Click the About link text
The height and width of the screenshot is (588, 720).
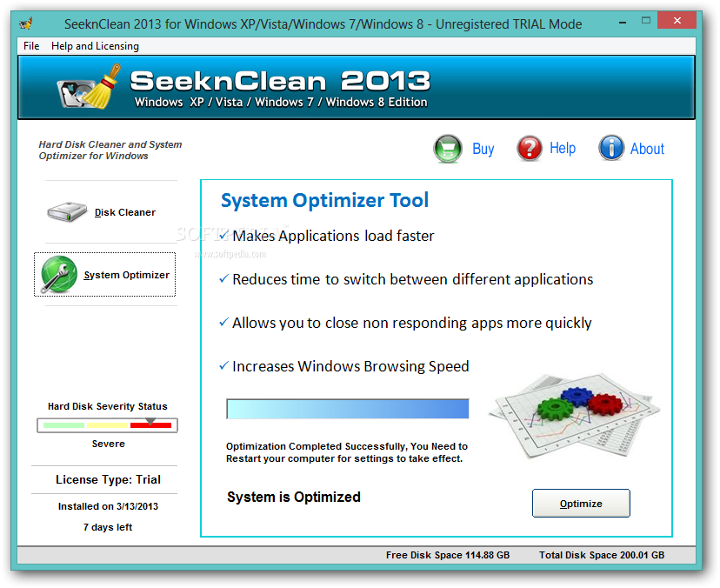(x=647, y=149)
